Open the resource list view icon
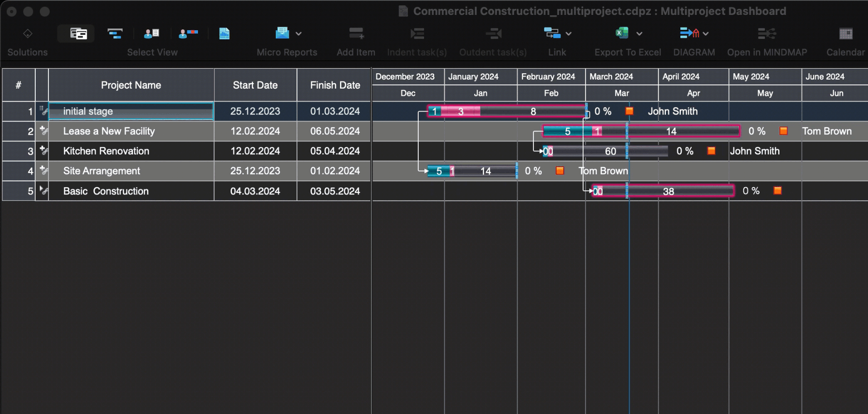Image resolution: width=868 pixels, height=414 pixels. (151, 33)
